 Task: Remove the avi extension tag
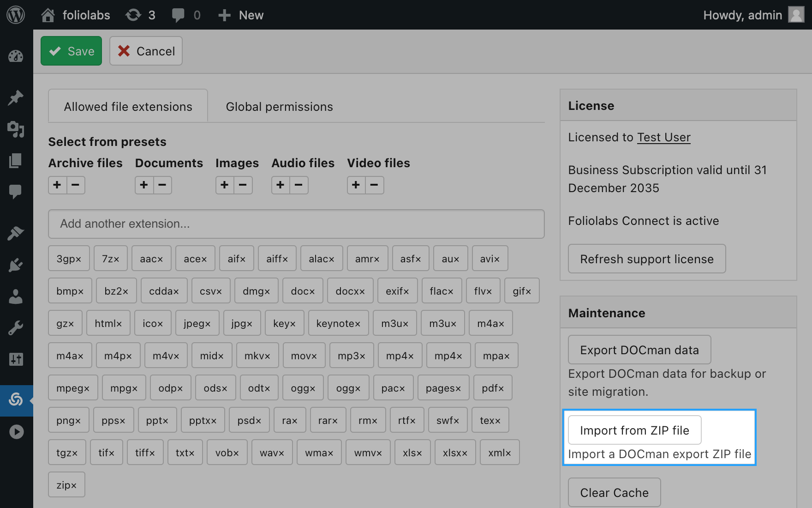[x=497, y=260]
